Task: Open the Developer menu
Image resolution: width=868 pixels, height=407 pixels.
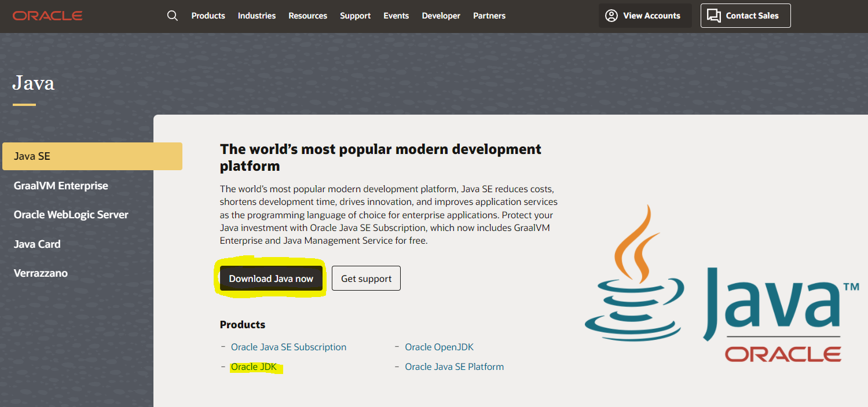Action: point(441,16)
